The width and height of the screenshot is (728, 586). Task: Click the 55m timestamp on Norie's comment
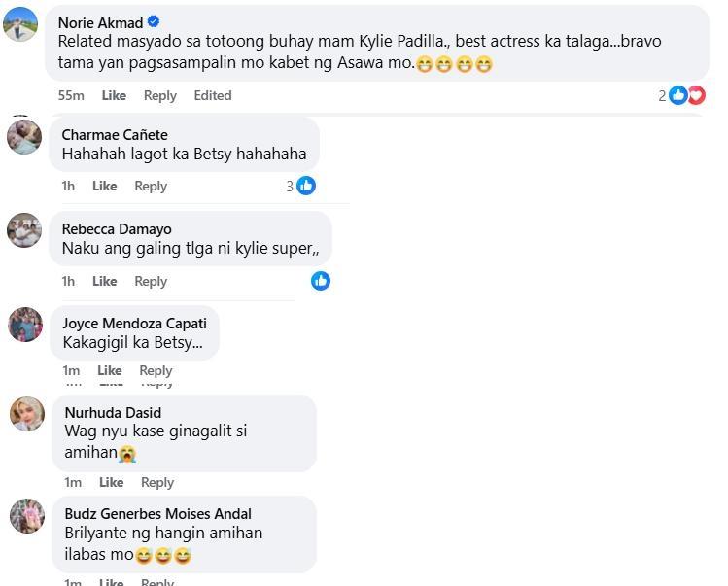70,95
